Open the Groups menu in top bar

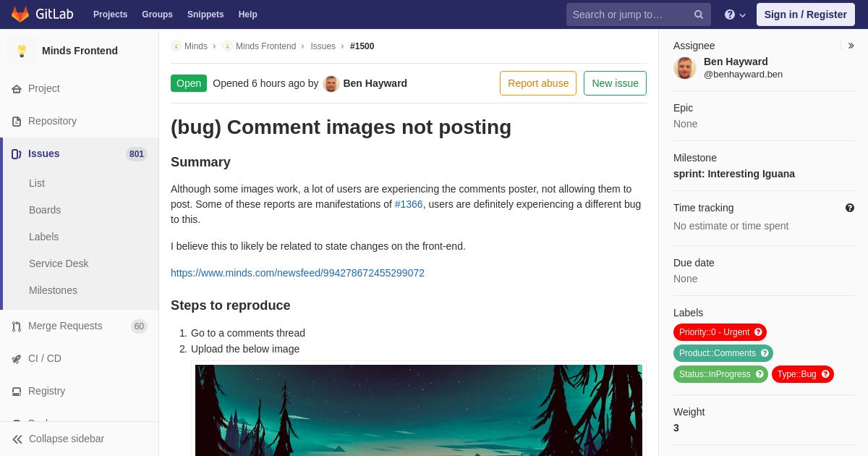coord(157,14)
